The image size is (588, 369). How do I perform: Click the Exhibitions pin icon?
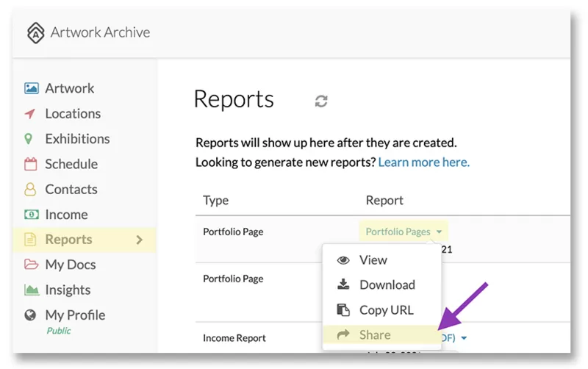(28, 139)
